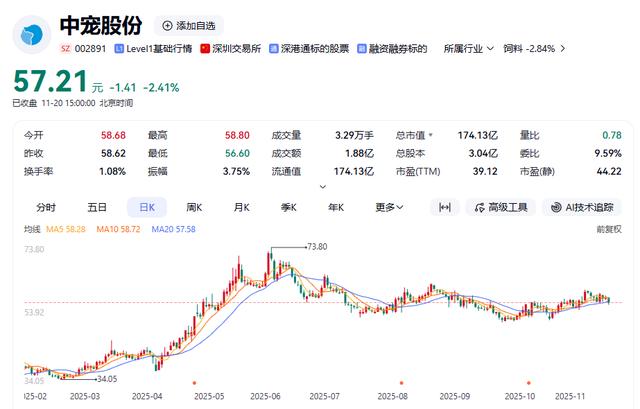
Task: Click the 成交额 value 1.88亿
Action: click(x=359, y=153)
